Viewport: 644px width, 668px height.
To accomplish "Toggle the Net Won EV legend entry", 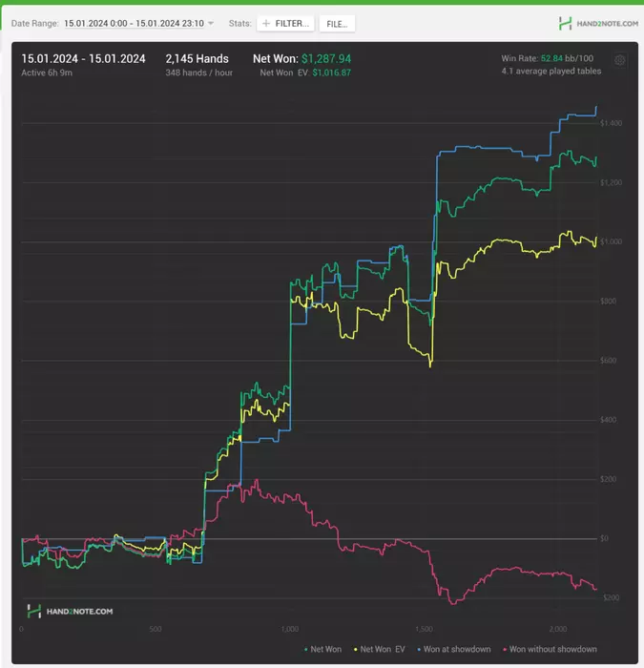I will click(x=379, y=649).
